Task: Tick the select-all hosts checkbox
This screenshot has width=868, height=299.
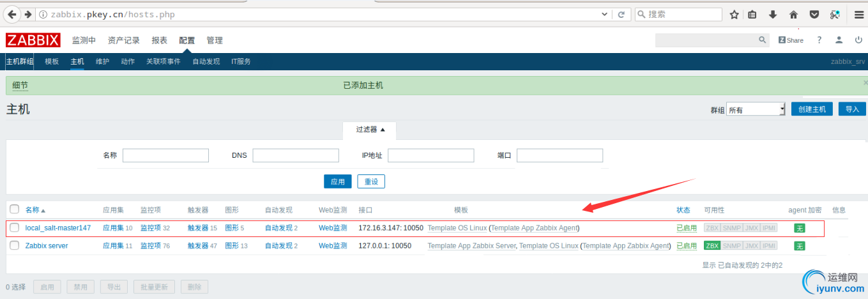Action: 15,209
